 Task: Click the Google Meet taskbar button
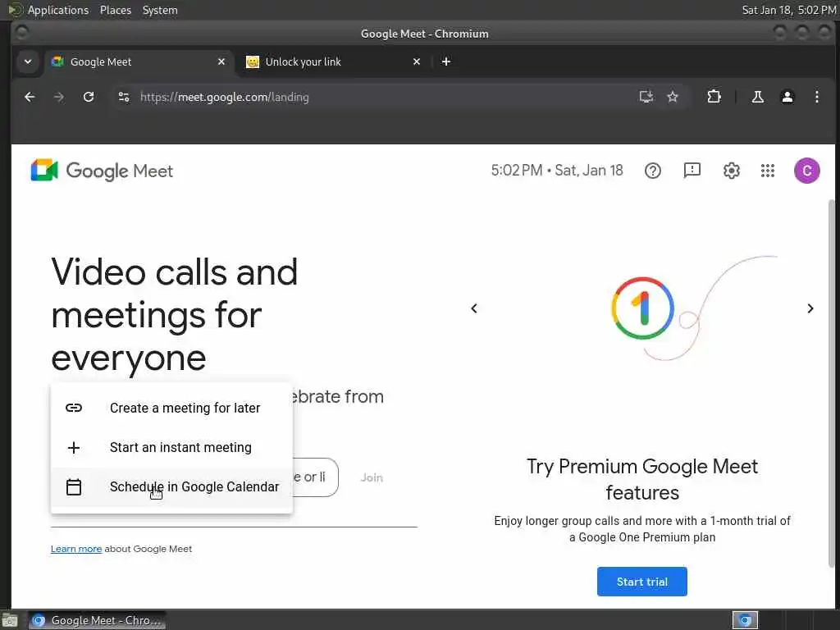[97, 620]
